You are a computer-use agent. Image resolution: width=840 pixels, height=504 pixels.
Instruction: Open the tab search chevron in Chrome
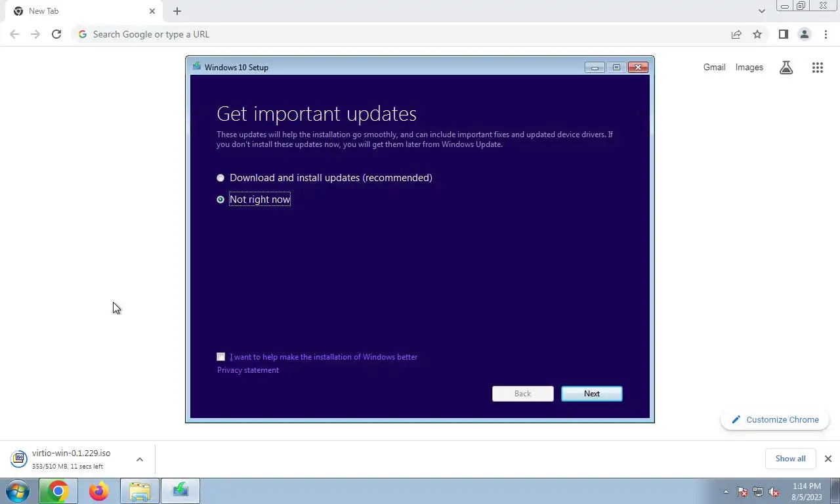[x=762, y=11]
